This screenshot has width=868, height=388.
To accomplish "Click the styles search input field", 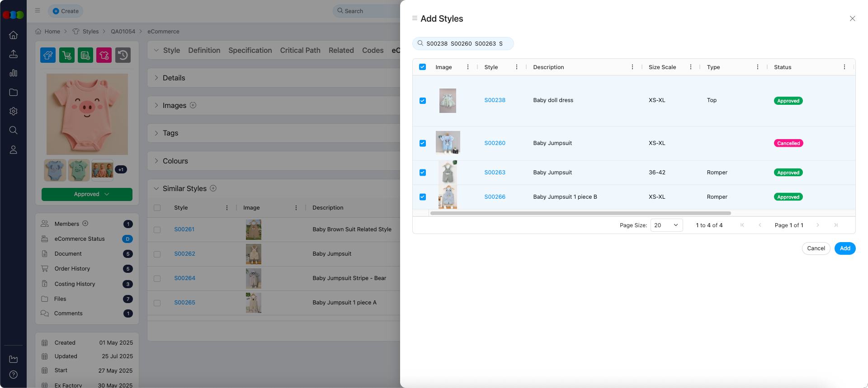I will (466, 44).
